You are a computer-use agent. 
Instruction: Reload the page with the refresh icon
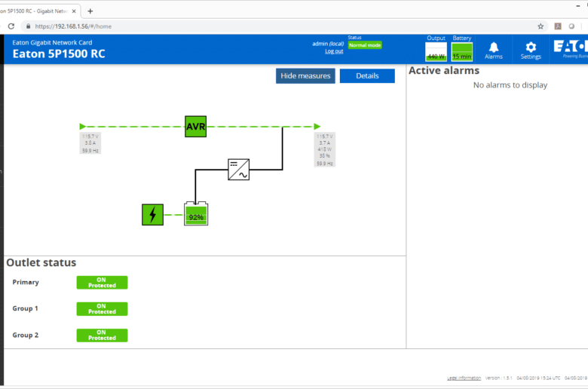tap(11, 26)
